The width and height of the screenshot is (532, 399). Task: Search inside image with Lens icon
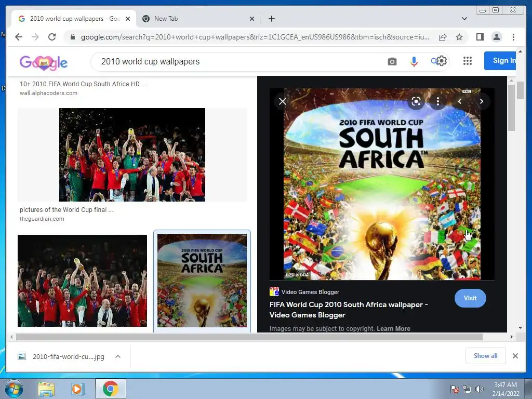coord(416,101)
